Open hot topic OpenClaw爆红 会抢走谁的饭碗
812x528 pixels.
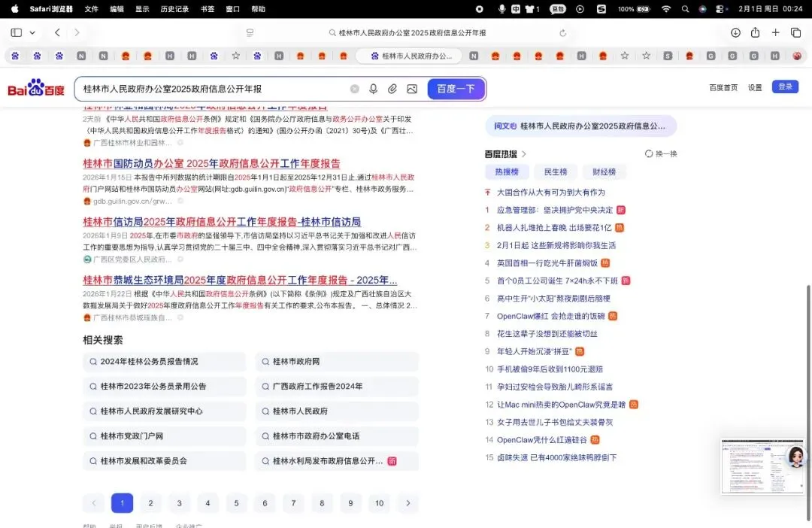550,316
